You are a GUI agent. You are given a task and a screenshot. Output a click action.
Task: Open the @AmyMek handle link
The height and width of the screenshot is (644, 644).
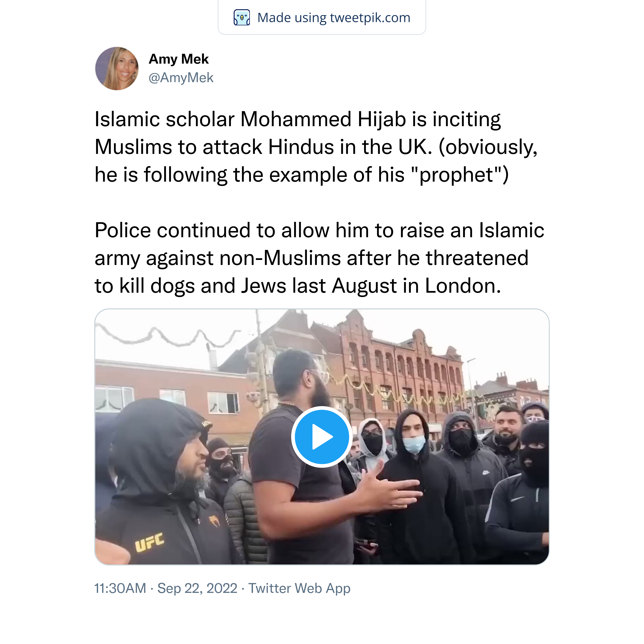(x=181, y=78)
